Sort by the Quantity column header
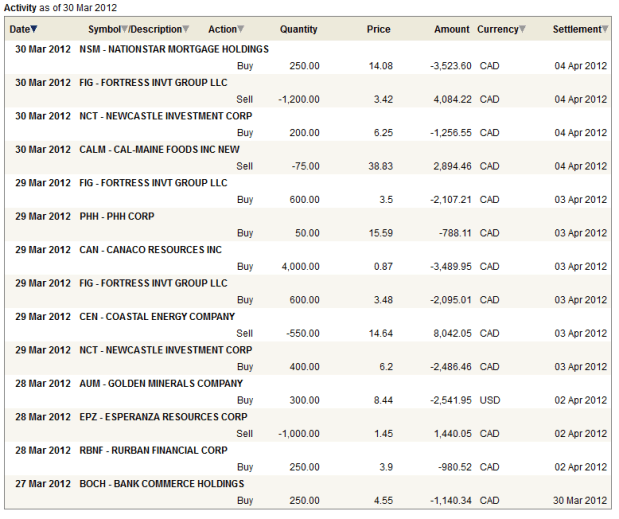Image resolution: width=619 pixels, height=519 pixels. pos(299,29)
